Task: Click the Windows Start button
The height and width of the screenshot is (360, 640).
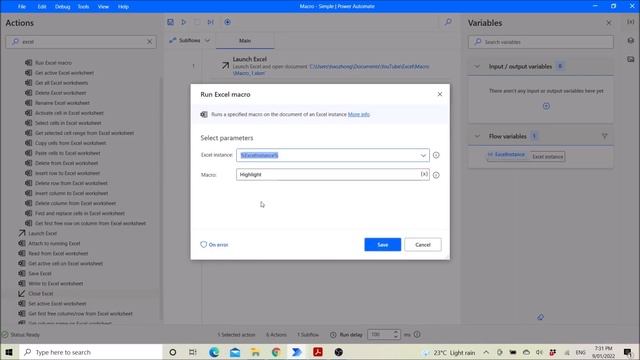Action: click(x=9, y=352)
